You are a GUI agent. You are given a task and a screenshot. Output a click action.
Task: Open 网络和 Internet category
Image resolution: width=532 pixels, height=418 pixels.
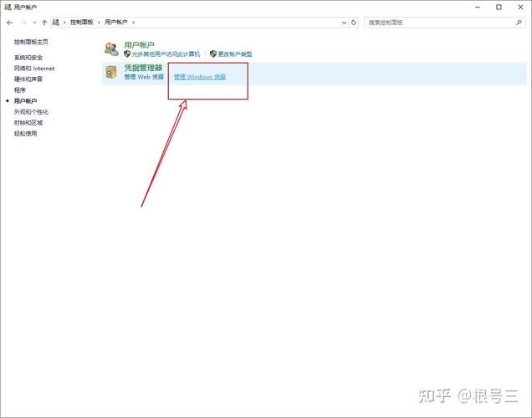pyautogui.click(x=34, y=69)
